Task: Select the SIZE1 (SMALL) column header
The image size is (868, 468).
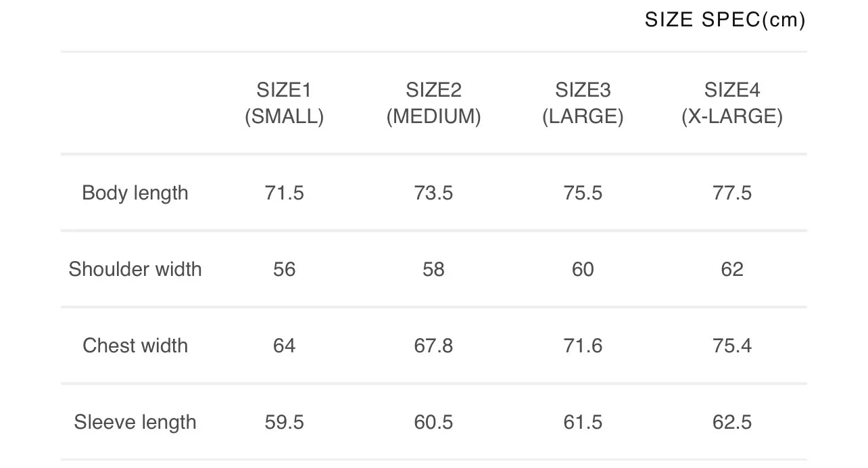Action: 284,103
